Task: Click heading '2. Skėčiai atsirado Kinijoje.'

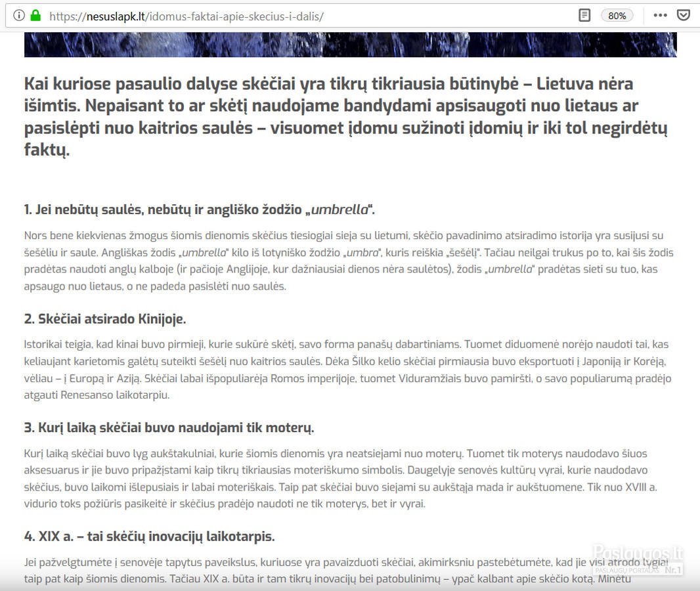Action: [105, 318]
